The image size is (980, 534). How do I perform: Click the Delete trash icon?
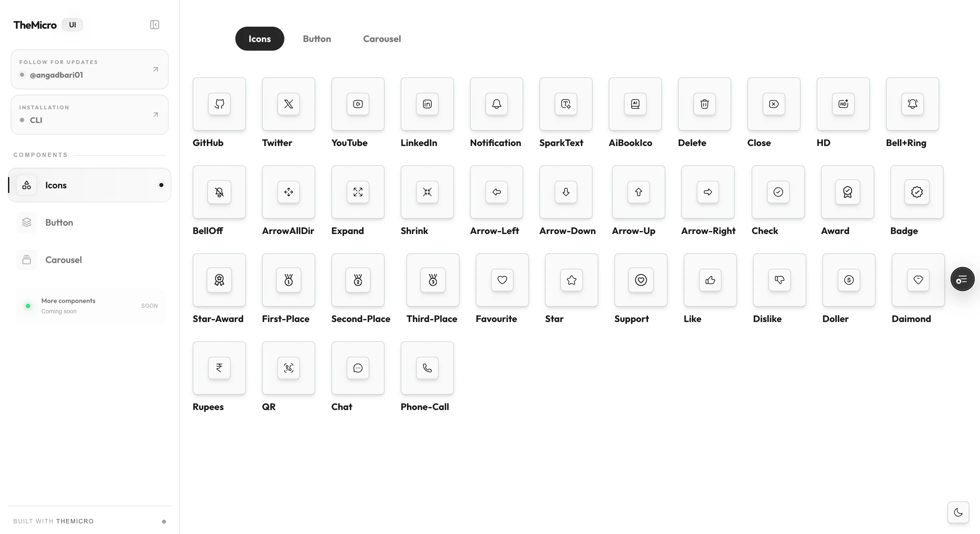704,104
